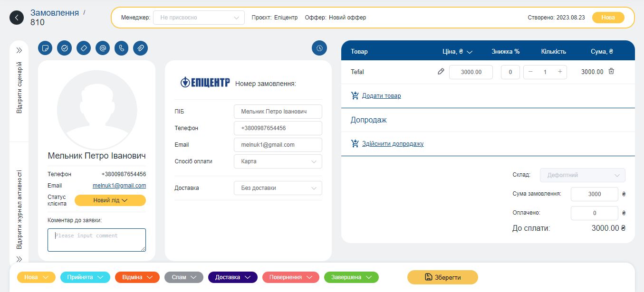
Task: Delete Tefal row with trash icon
Action: [x=612, y=71]
